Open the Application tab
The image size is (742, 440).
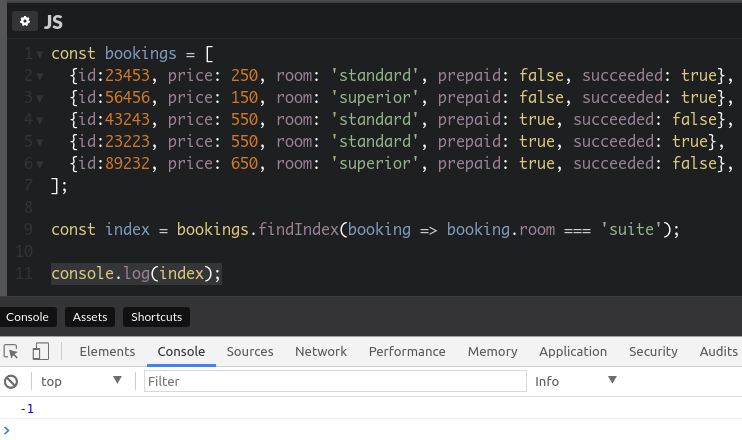[x=573, y=352]
